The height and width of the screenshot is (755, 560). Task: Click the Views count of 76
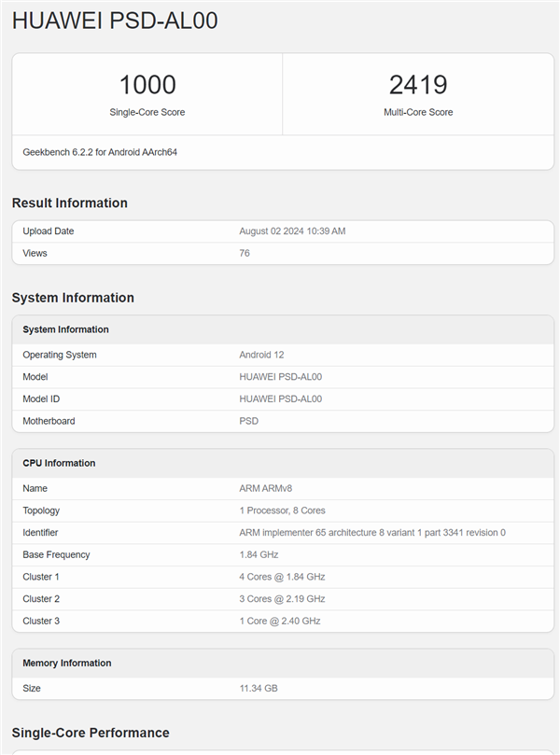point(245,253)
